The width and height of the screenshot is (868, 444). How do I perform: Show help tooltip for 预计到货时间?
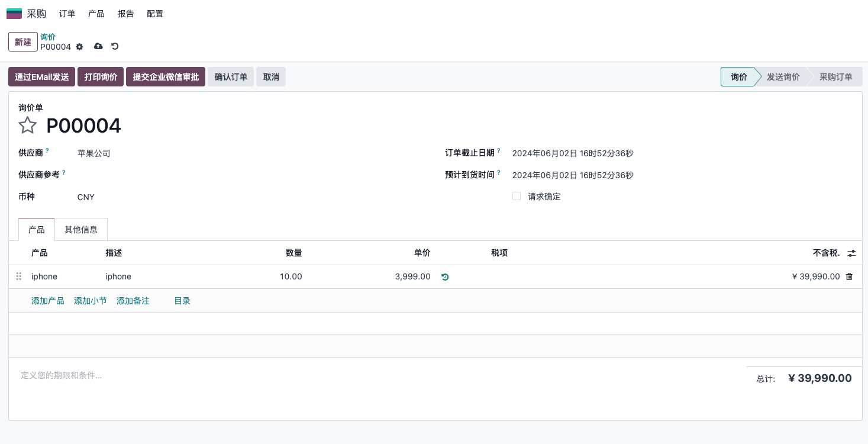[499, 173]
